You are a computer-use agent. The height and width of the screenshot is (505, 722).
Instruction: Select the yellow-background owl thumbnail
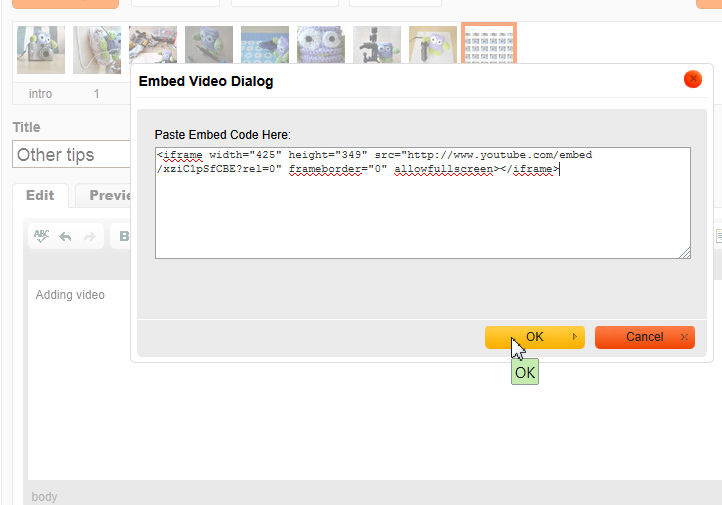[x=433, y=45]
